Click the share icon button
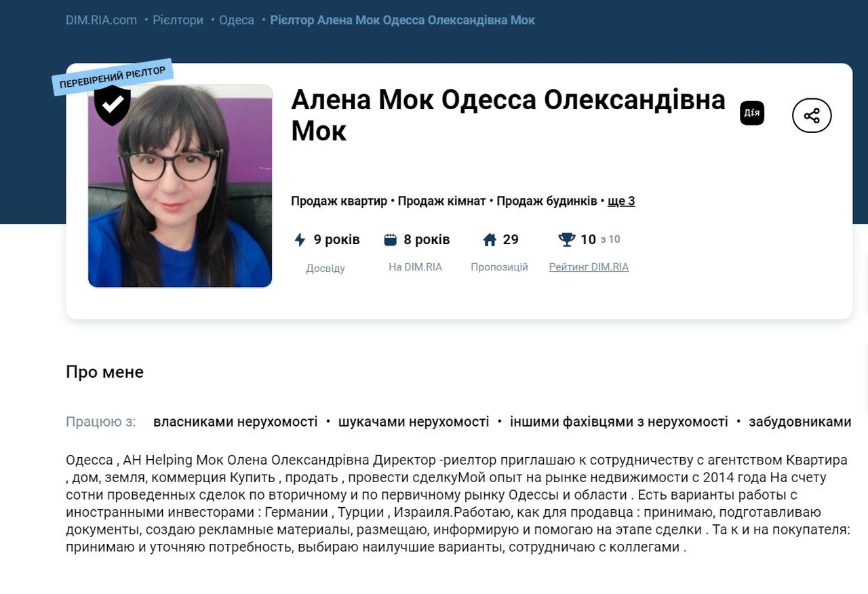Viewport: 868px width, 594px height. click(812, 115)
